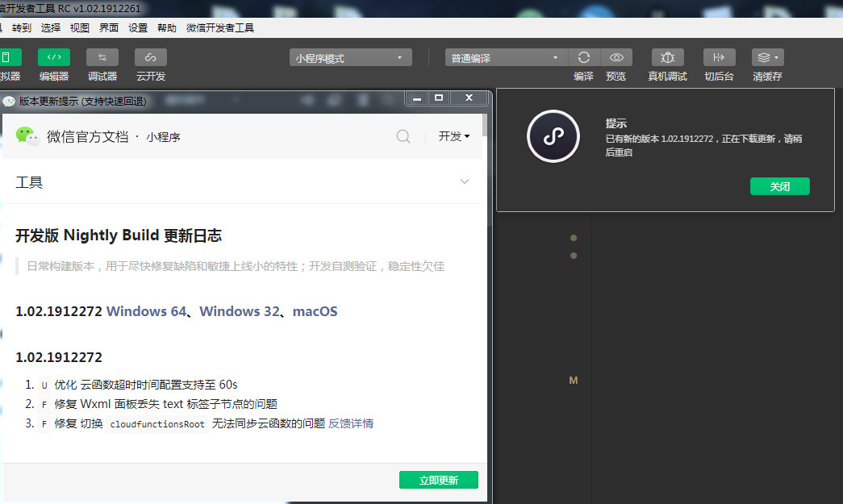Screen dimensions: 843x504
Task: Click the compile refresh icon
Action: [584, 57]
